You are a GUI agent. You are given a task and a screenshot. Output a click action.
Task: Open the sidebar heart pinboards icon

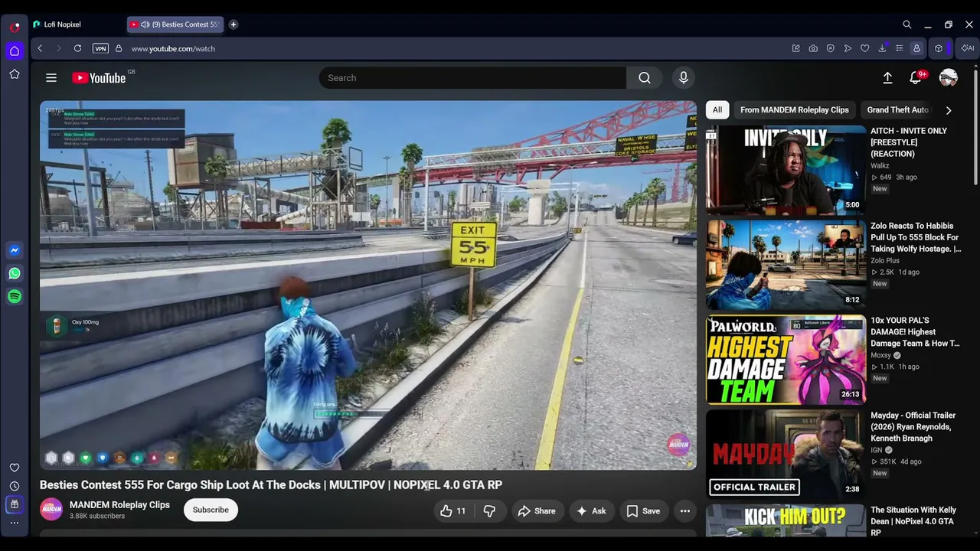pos(15,468)
